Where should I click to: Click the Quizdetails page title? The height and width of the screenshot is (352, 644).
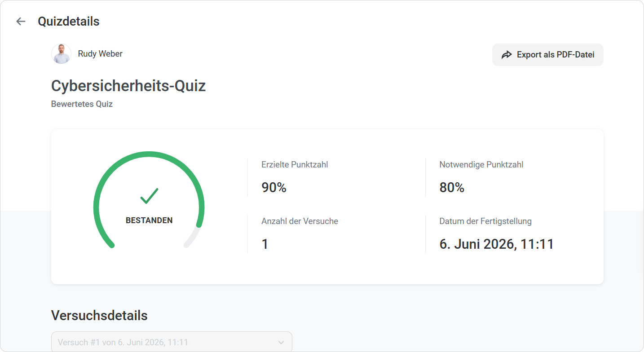pyautogui.click(x=69, y=21)
